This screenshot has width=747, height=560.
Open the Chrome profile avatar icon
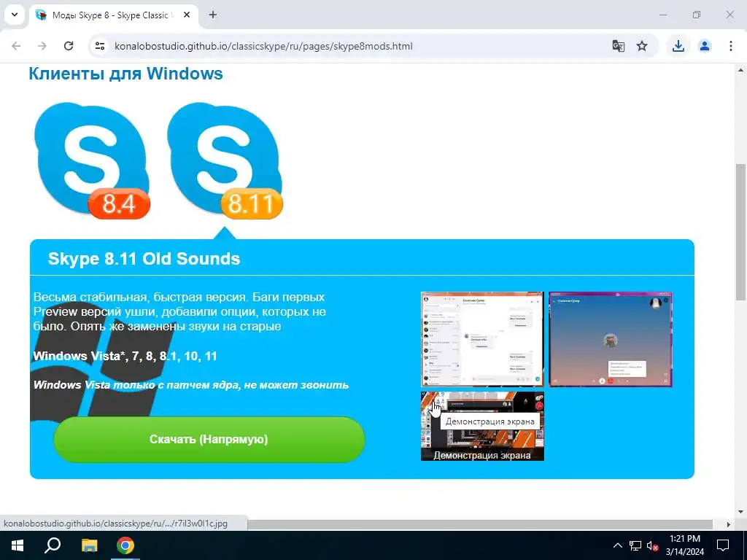point(705,46)
